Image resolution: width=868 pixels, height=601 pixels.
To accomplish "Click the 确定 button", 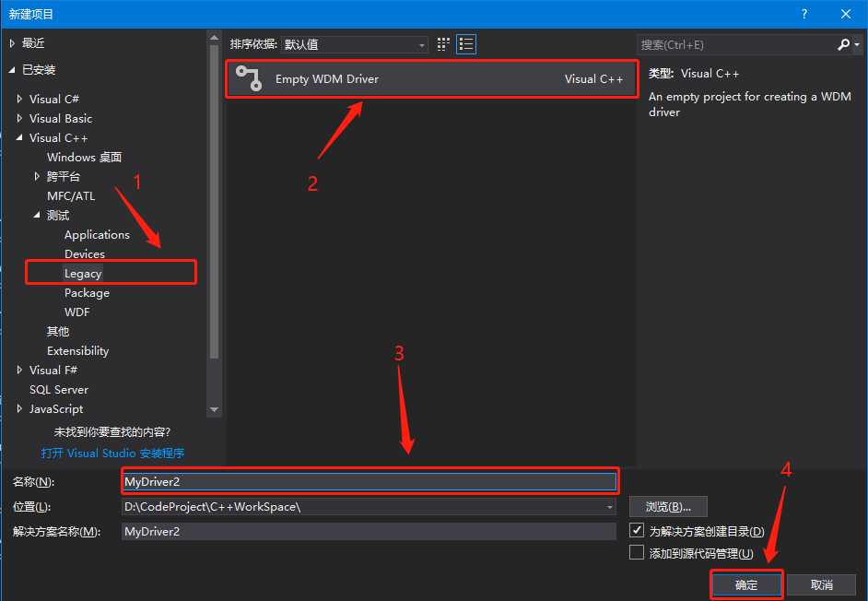I will click(746, 585).
